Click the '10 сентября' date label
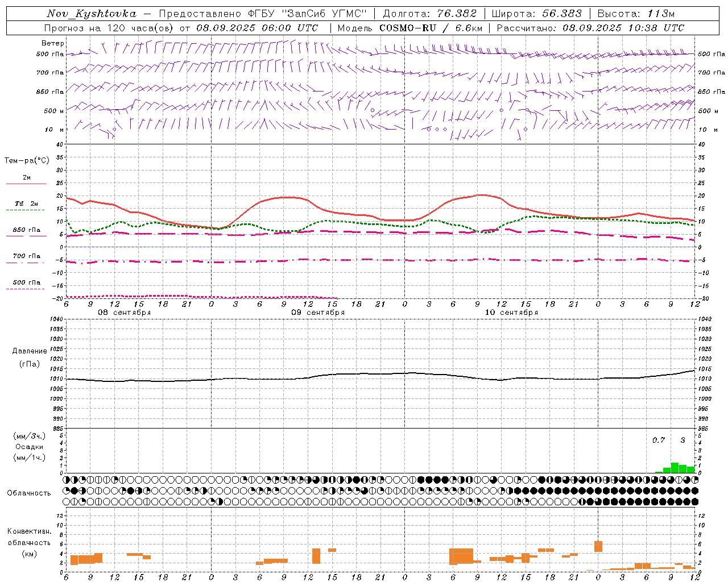The image size is (728, 582). [x=511, y=313]
